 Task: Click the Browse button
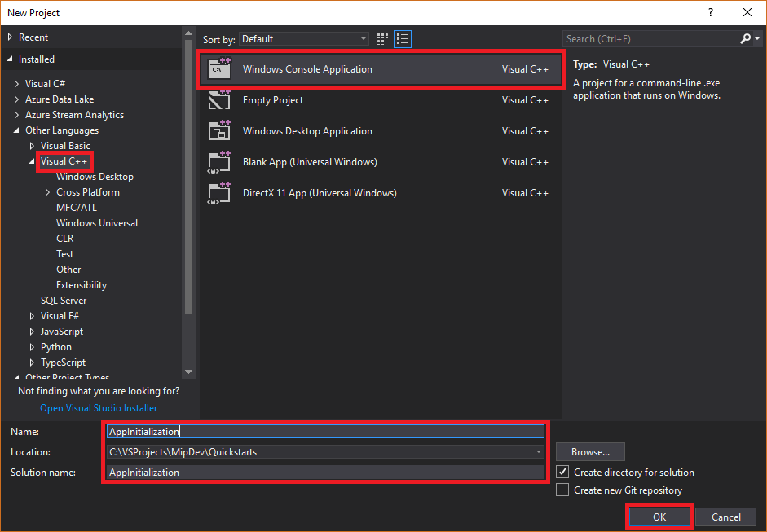pyautogui.click(x=589, y=451)
